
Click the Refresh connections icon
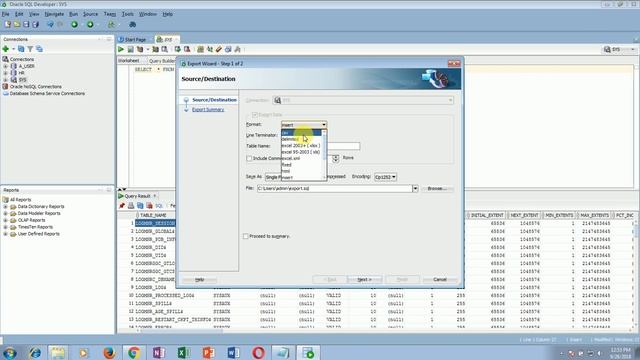(x=21, y=49)
